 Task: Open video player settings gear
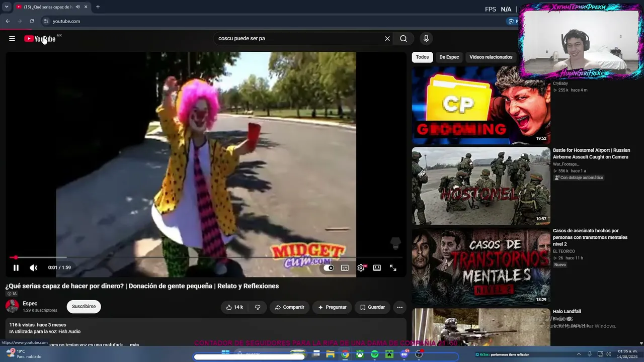click(361, 268)
